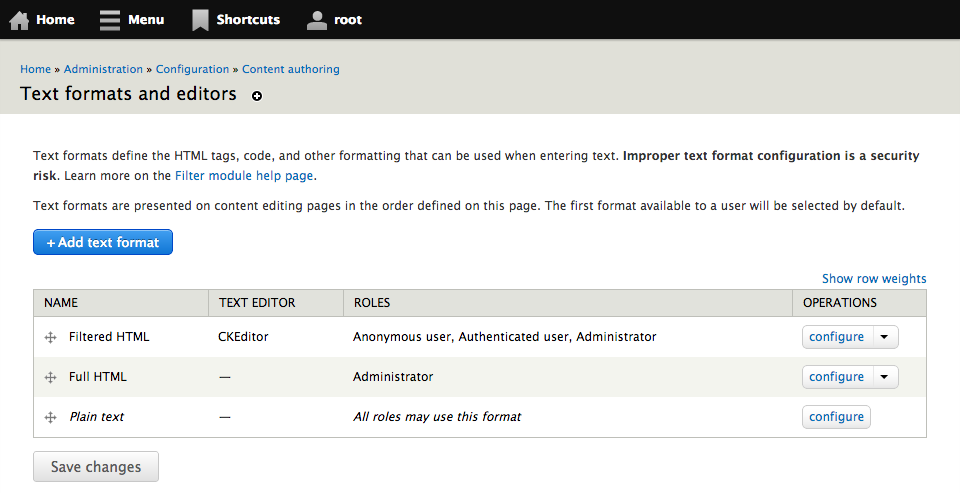The image size is (960, 493).
Task: Open the root user menu
Action: coord(334,20)
